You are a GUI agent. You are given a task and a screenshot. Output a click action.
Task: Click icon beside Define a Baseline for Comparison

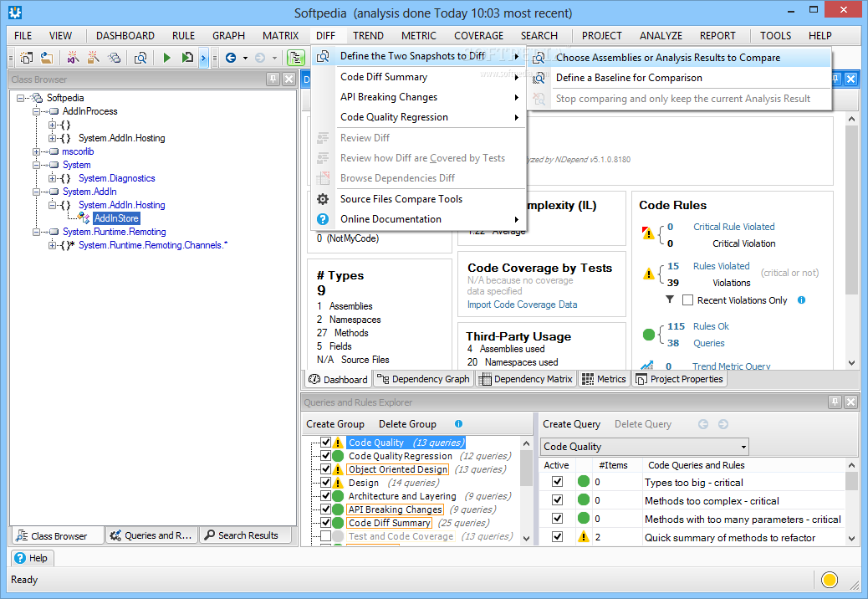tap(539, 78)
